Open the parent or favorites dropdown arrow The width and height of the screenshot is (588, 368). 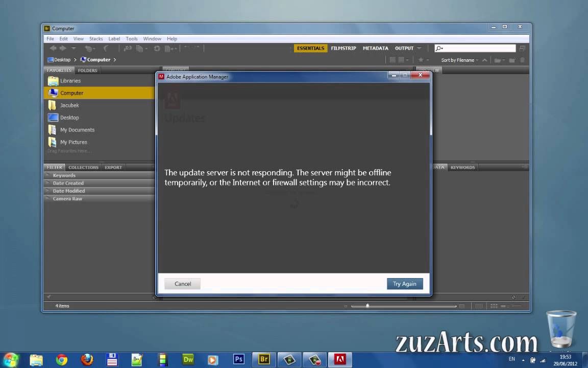(x=73, y=49)
